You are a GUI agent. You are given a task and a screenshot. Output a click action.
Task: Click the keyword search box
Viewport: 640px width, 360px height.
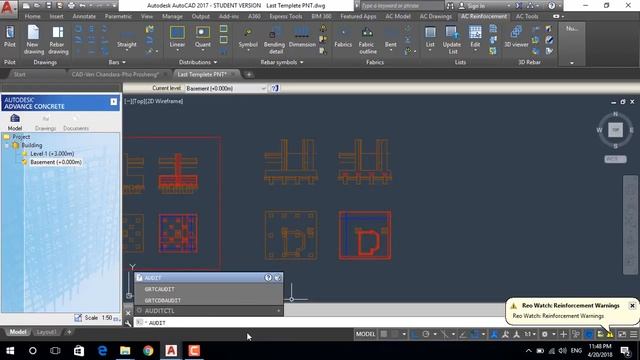coord(401,6)
